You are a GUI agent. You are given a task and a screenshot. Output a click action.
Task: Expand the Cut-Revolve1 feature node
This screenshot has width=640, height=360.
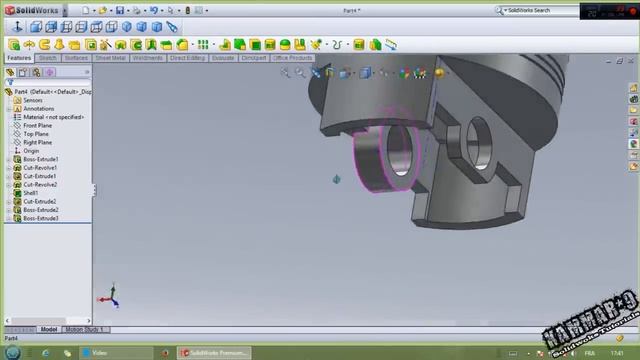pyautogui.click(x=9, y=168)
